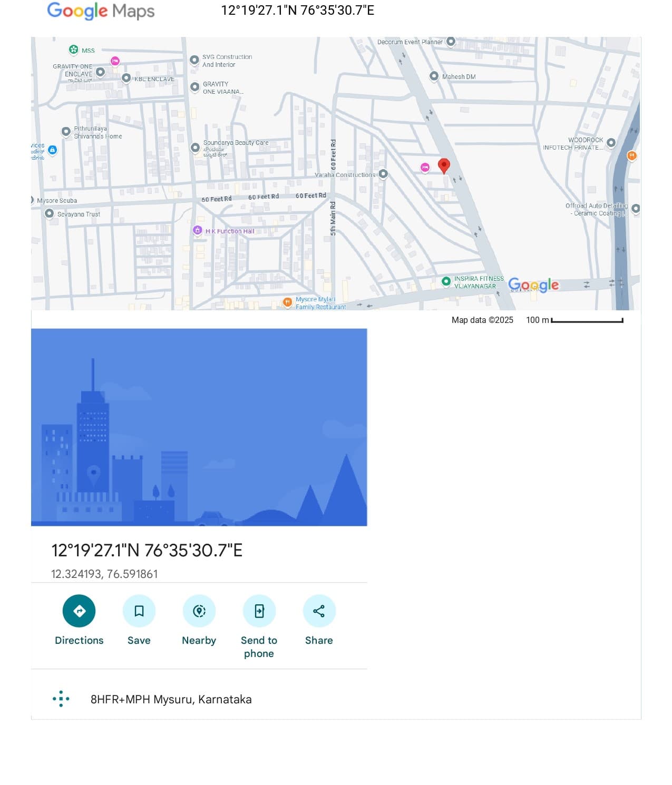Select the Mahesh DM map marker

point(434,76)
